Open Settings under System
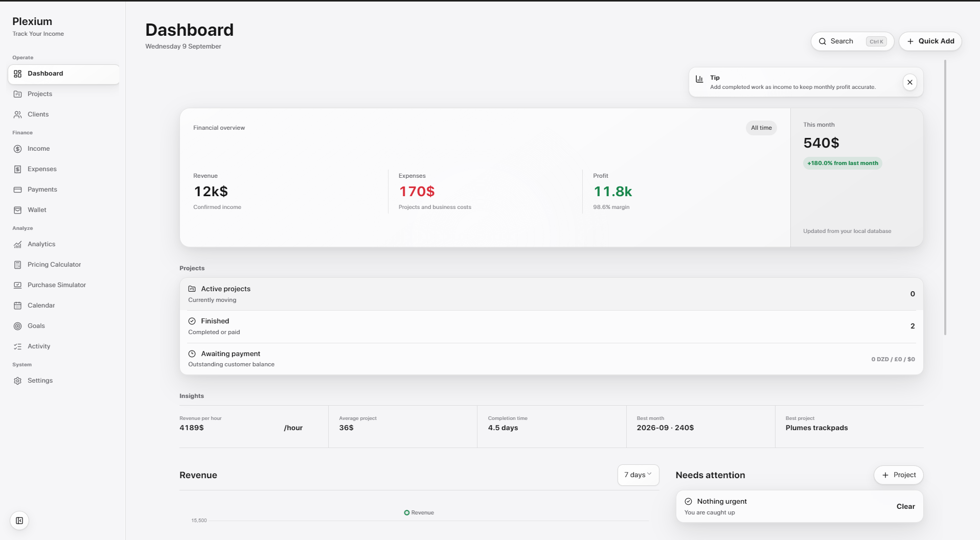Image resolution: width=980 pixels, height=540 pixels. click(64, 381)
